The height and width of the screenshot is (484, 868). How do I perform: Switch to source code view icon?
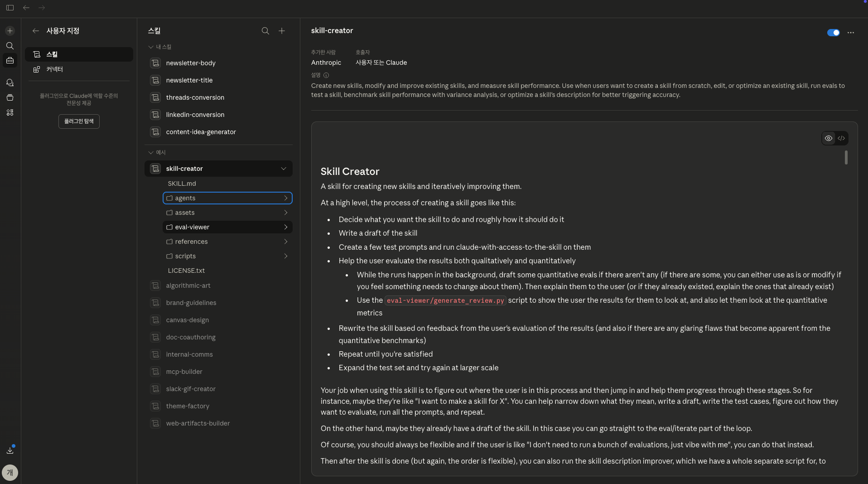[x=841, y=138]
